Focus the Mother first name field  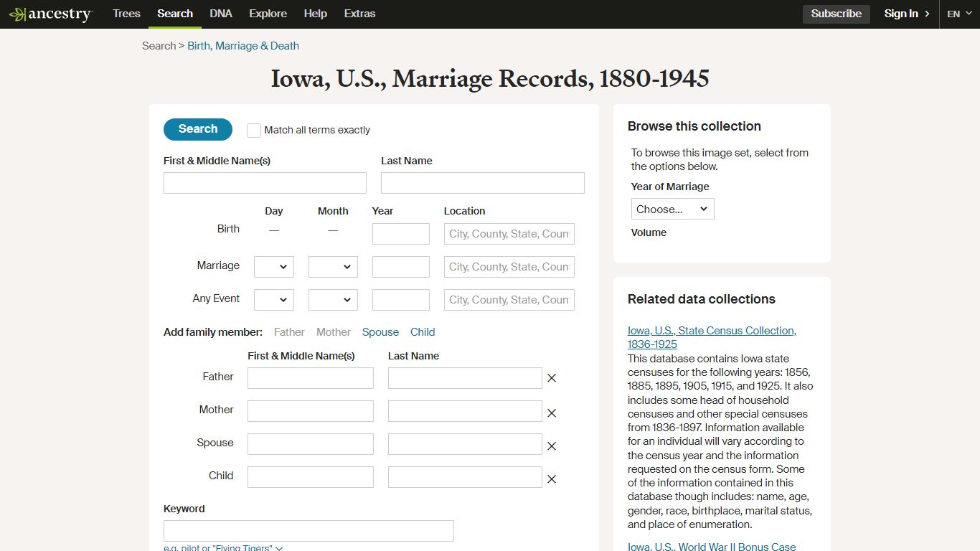pyautogui.click(x=311, y=411)
